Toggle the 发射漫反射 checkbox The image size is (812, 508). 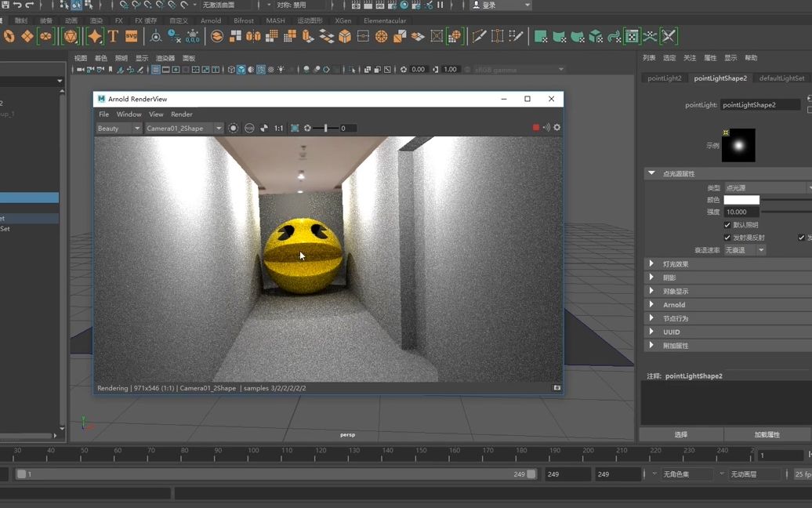click(x=727, y=238)
